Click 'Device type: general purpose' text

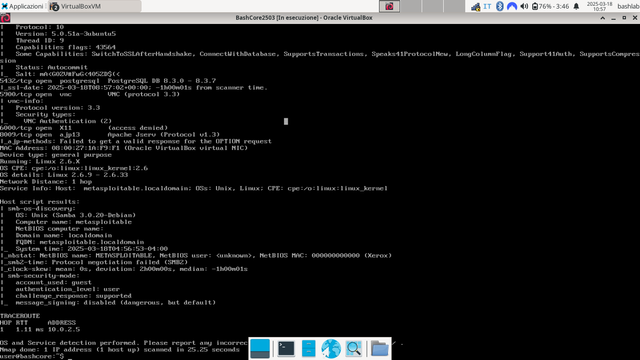click(x=56, y=155)
